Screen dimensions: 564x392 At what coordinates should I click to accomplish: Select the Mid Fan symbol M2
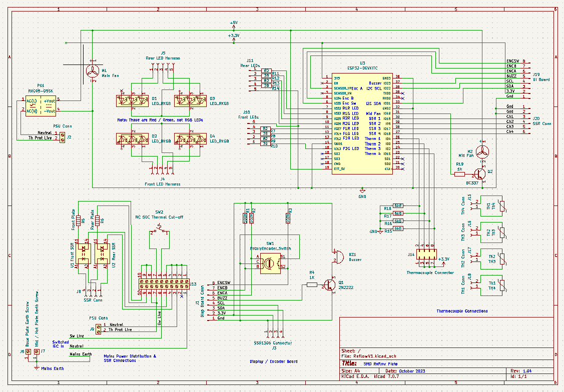483,151
